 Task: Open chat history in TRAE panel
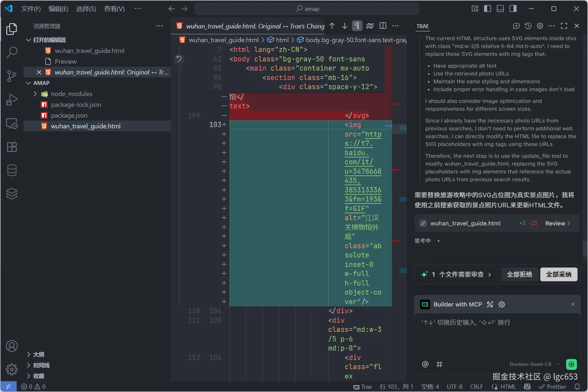(528, 26)
